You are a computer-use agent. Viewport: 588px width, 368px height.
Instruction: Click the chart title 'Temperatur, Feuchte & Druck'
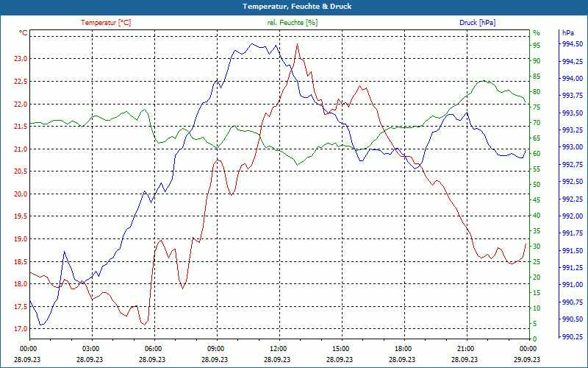[x=297, y=7]
